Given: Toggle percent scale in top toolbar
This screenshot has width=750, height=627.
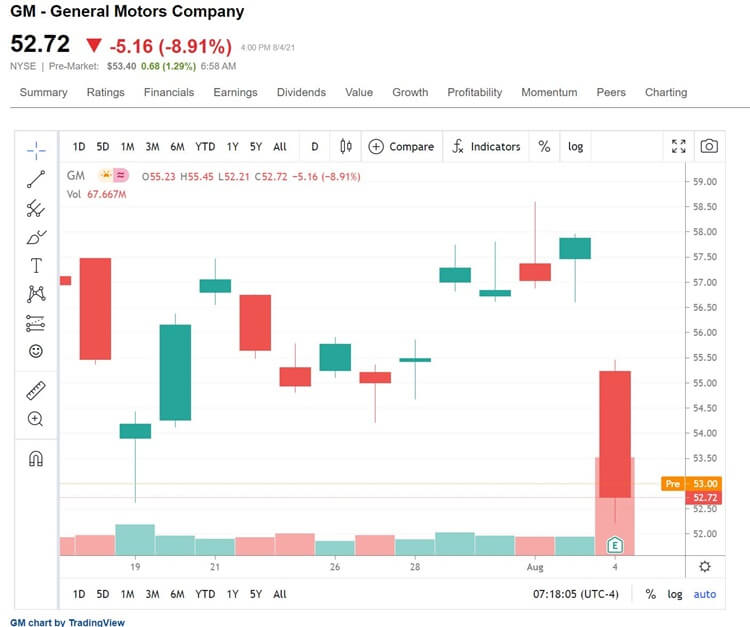Looking at the screenshot, I should click(x=544, y=146).
